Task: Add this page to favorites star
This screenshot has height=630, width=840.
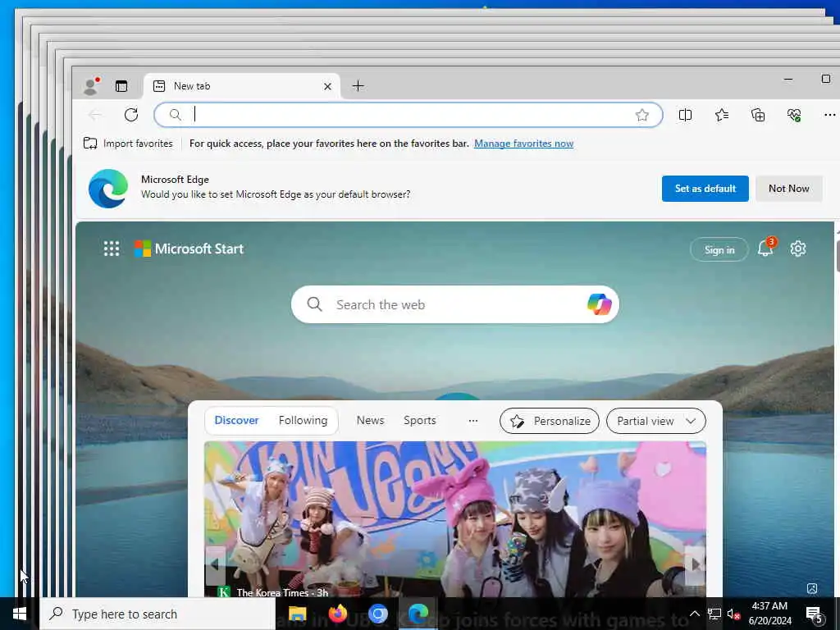Action: tap(641, 115)
